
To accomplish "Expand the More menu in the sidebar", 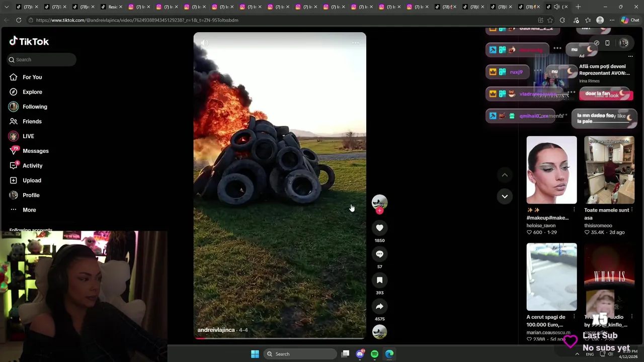I will (29, 210).
